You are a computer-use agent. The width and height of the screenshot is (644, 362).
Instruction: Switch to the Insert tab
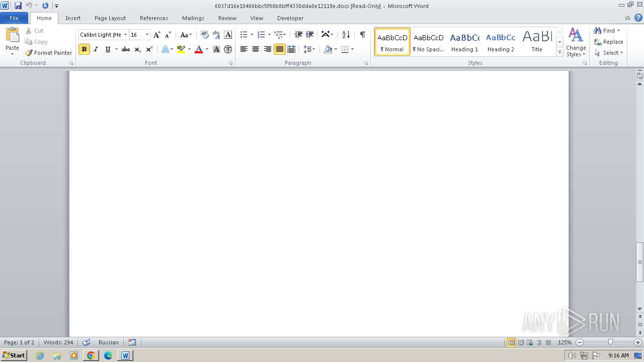(73, 18)
